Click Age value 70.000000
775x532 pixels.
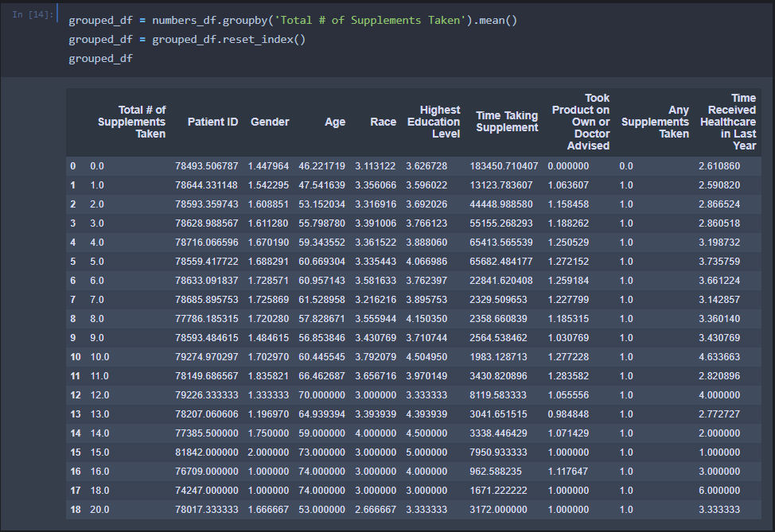321,395
